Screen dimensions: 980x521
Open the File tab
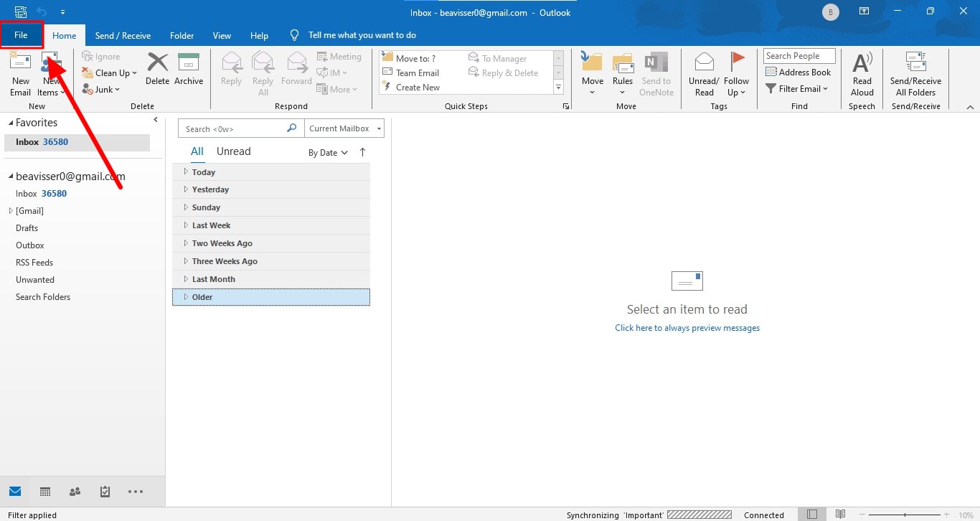pos(22,34)
